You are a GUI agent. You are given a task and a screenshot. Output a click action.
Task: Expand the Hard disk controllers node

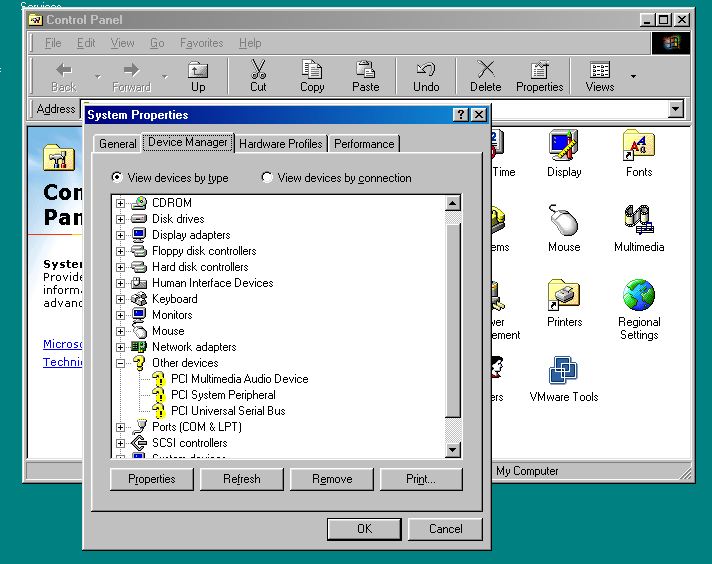pos(120,267)
